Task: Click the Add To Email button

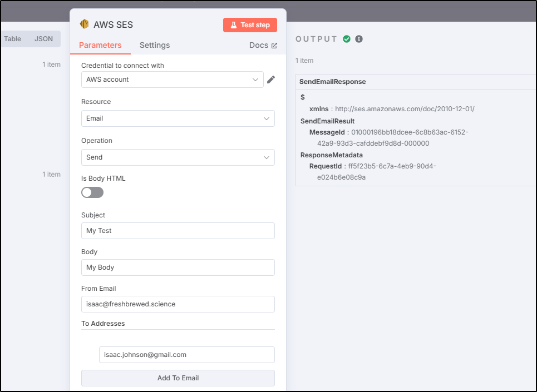Action: tap(178, 378)
